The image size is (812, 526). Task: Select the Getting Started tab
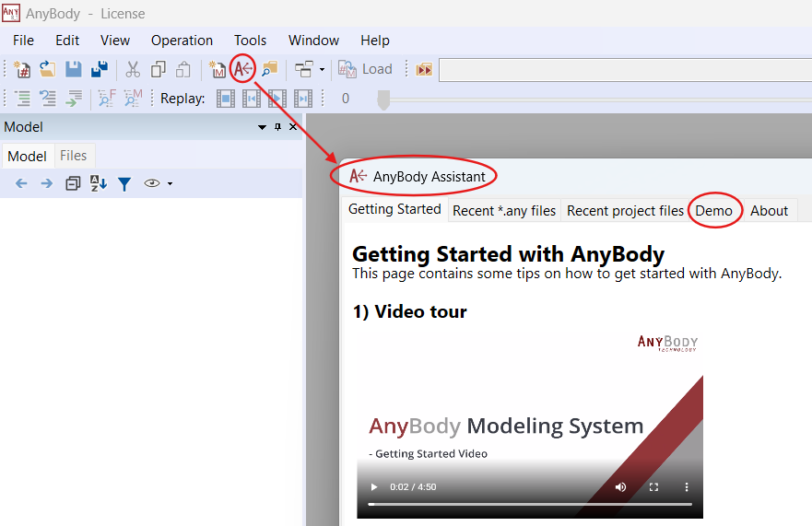(394, 209)
